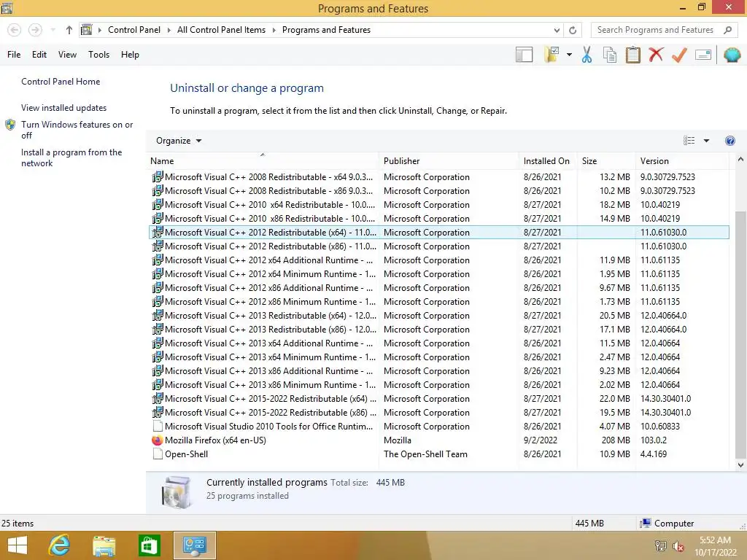Select Visual C++ 2008 Redistributable x64 row
Image resolution: width=747 pixels, height=560 pixels.
click(439, 177)
